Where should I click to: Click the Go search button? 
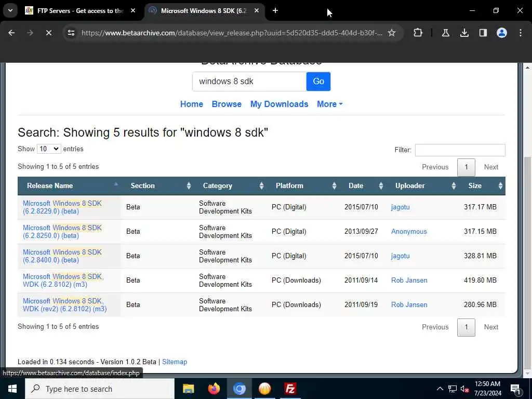pos(318,82)
